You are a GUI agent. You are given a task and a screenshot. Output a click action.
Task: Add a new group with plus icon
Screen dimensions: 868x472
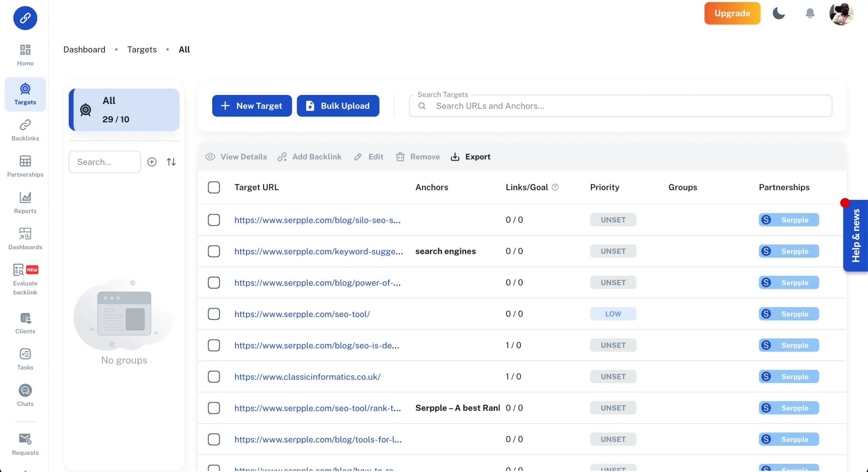tap(152, 162)
